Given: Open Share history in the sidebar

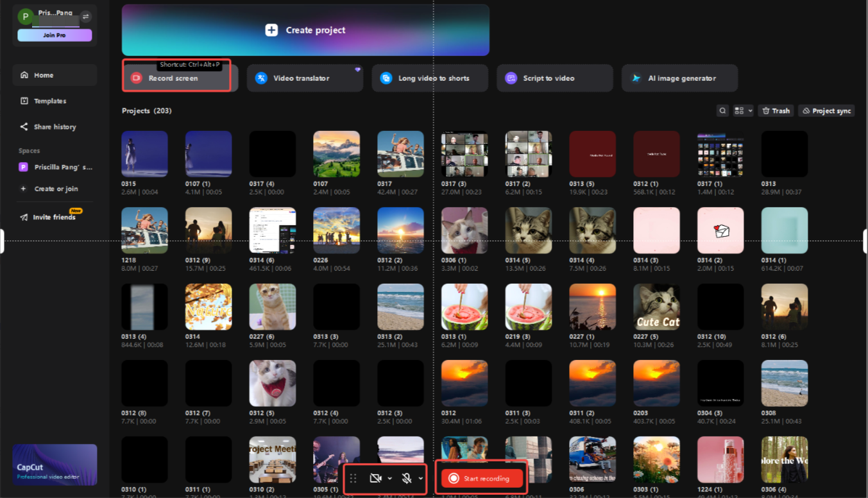Looking at the screenshot, I should pos(55,126).
